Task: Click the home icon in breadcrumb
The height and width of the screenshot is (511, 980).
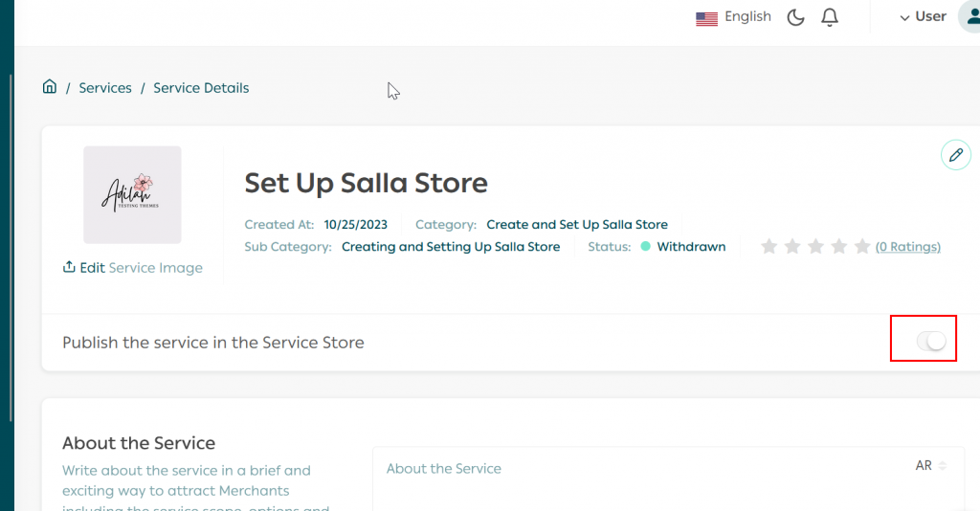Action: pos(50,87)
